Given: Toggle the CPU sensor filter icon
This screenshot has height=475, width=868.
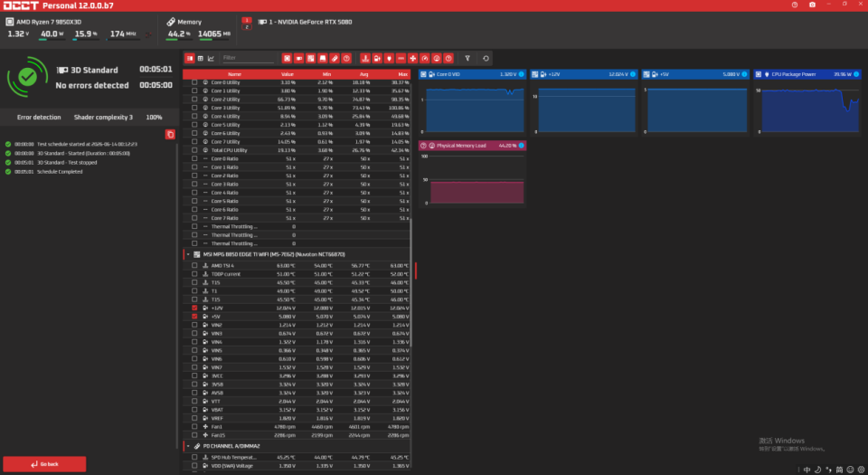Looking at the screenshot, I should 287,58.
